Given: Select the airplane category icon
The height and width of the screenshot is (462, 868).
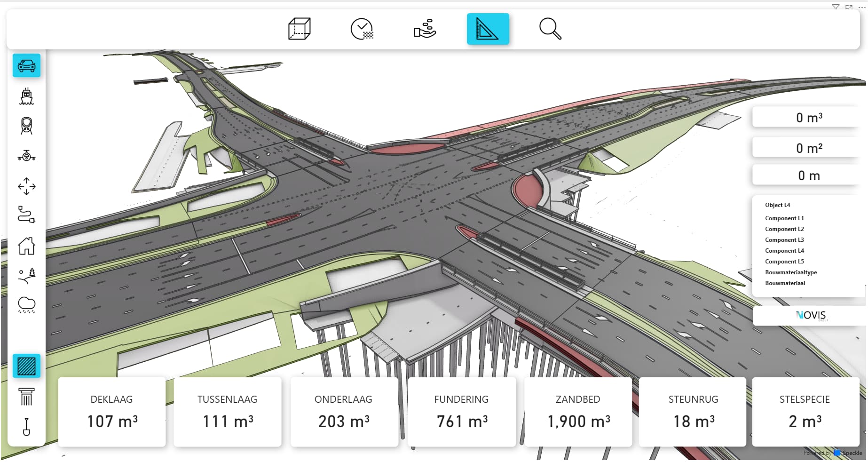Looking at the screenshot, I should [26, 156].
